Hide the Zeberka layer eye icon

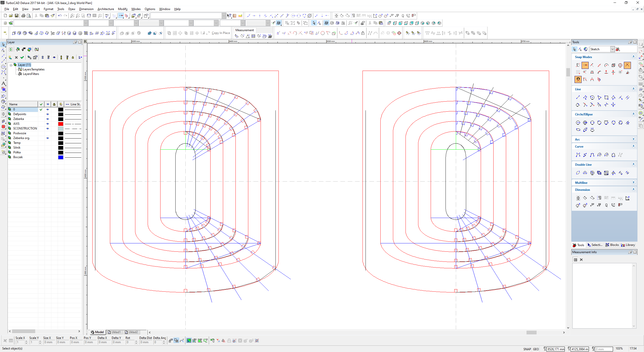tap(48, 119)
